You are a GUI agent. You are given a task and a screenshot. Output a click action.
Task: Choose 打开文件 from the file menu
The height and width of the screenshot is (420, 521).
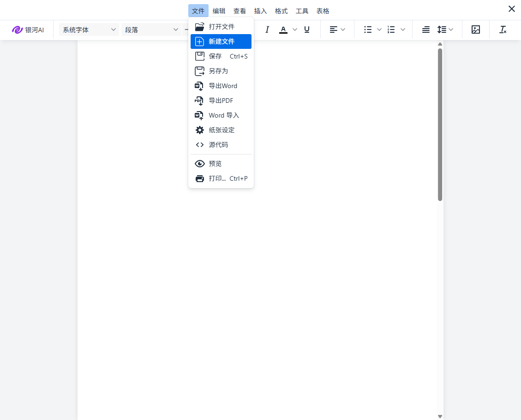tap(221, 27)
